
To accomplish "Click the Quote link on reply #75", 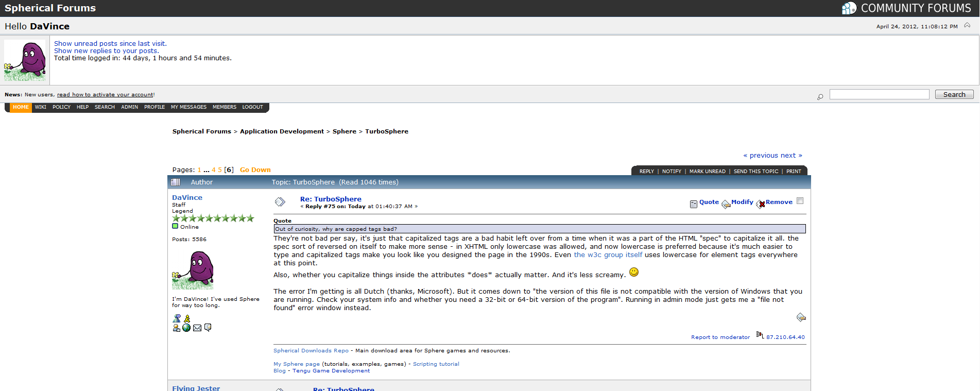I will coord(709,202).
